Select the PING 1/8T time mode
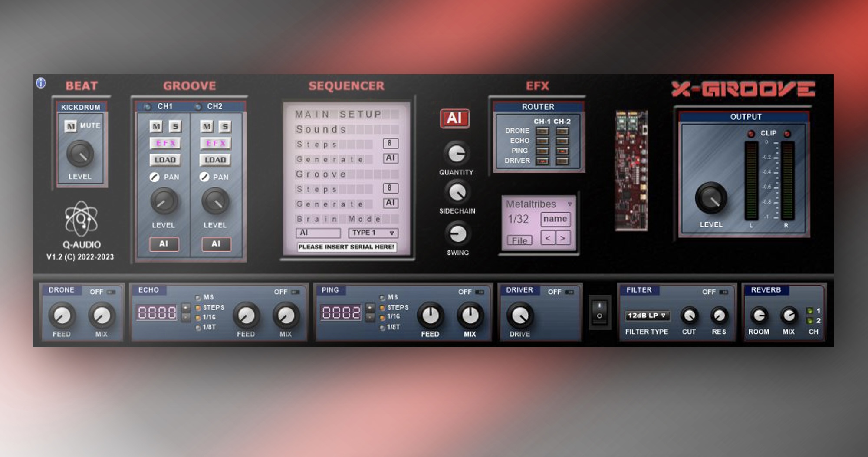The image size is (868, 457). click(x=382, y=328)
